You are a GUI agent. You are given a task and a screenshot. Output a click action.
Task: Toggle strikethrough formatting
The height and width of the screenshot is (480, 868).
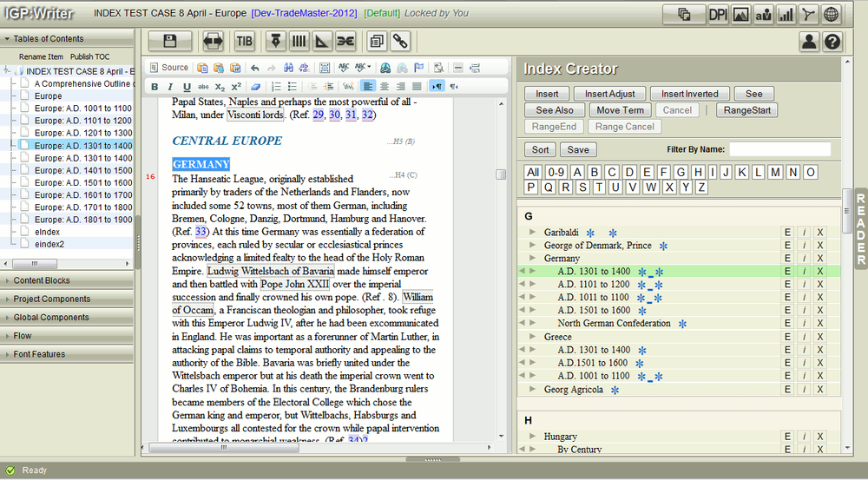click(x=204, y=87)
